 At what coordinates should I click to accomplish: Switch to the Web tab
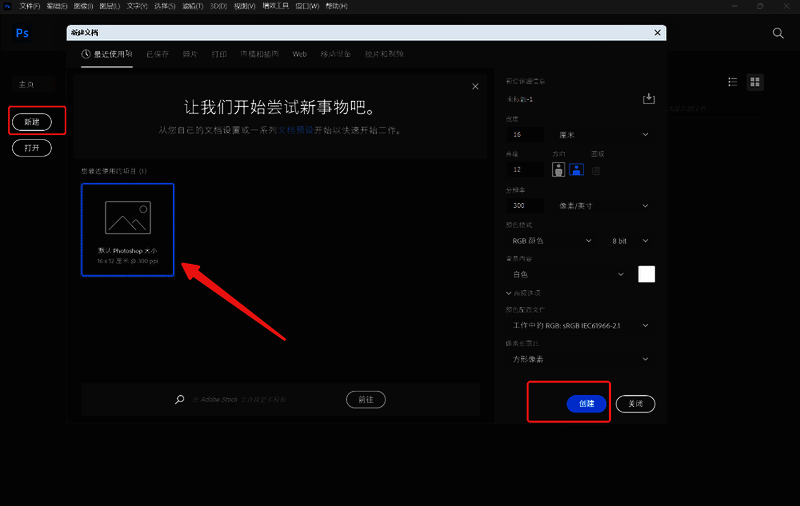pyautogui.click(x=299, y=54)
